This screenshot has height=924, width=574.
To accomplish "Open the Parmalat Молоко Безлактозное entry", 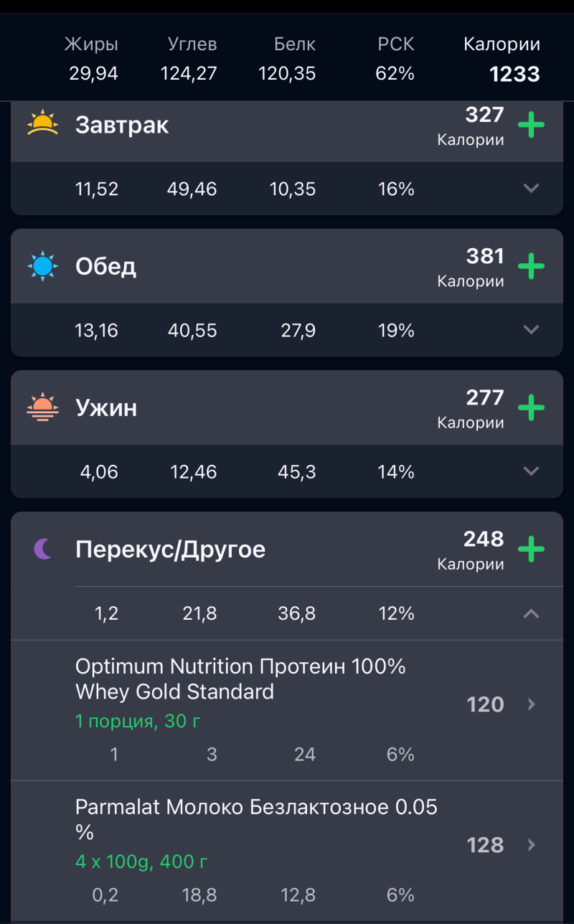I will click(x=255, y=819).
